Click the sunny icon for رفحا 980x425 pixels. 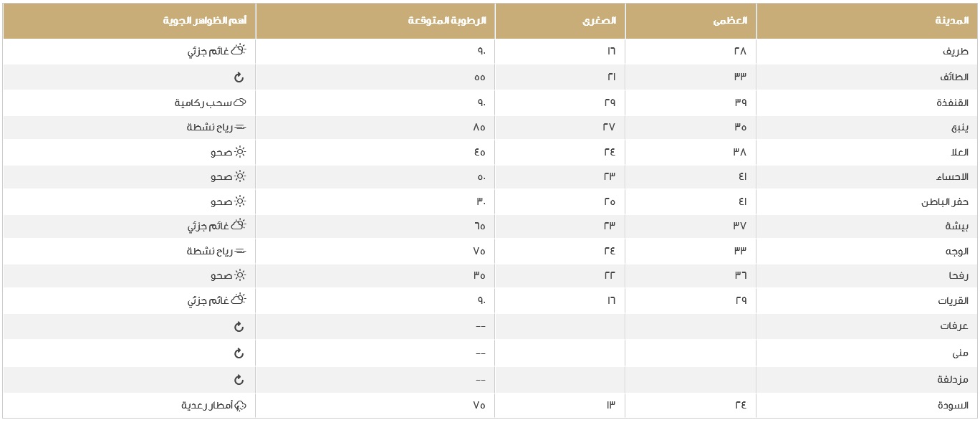tap(240, 275)
